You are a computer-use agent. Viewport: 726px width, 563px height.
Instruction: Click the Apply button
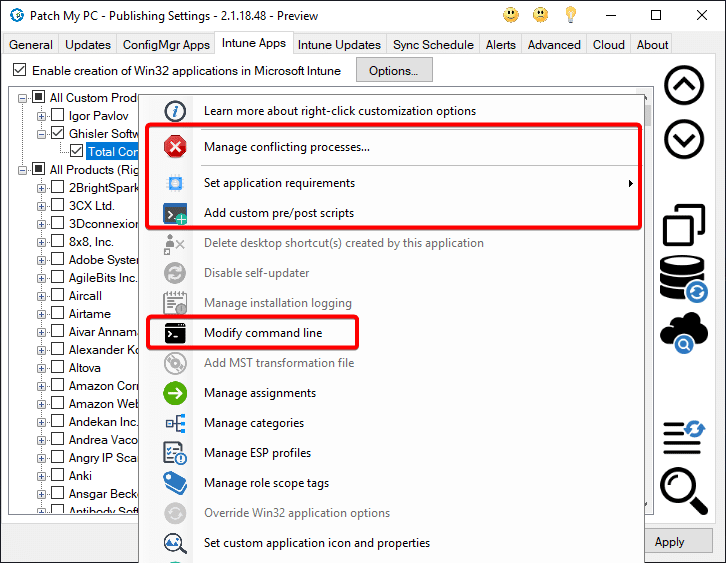coord(669,542)
